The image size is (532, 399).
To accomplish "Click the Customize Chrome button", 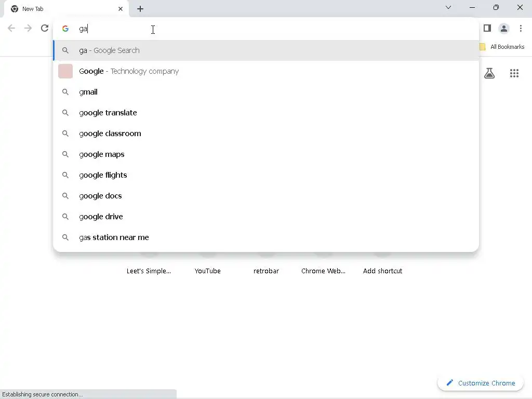I will (481, 383).
